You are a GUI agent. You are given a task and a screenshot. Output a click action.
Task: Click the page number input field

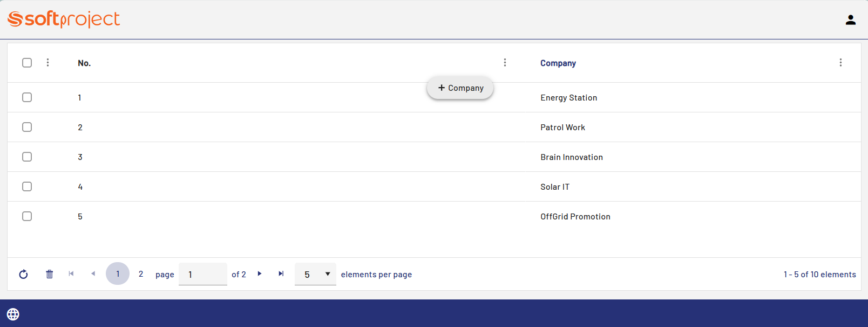(203, 274)
